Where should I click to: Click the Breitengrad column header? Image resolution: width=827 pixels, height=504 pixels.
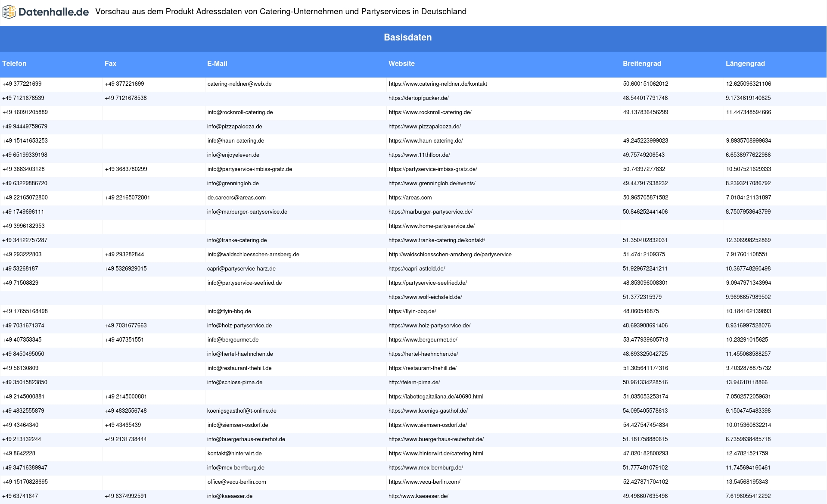pos(642,63)
